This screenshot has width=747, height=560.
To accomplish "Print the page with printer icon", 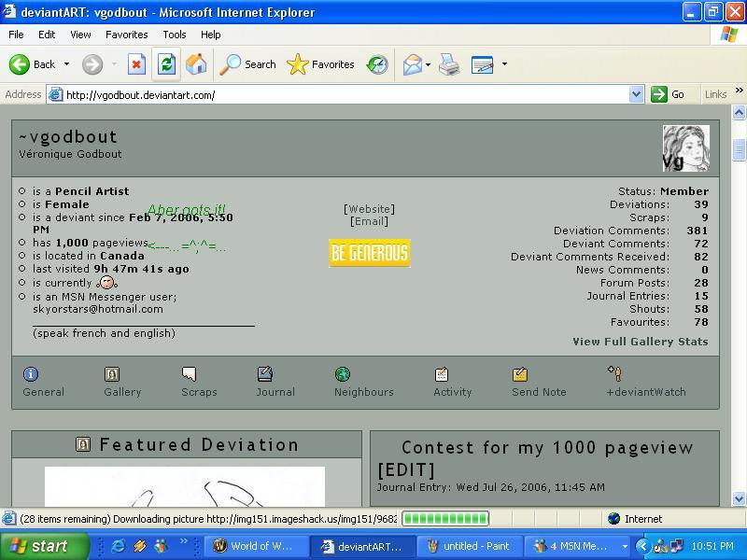I will click(449, 64).
